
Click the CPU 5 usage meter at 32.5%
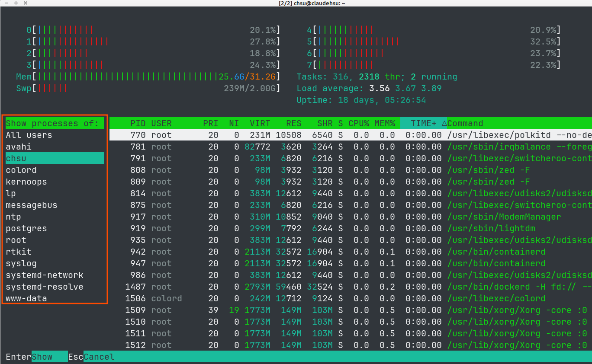[434, 42]
